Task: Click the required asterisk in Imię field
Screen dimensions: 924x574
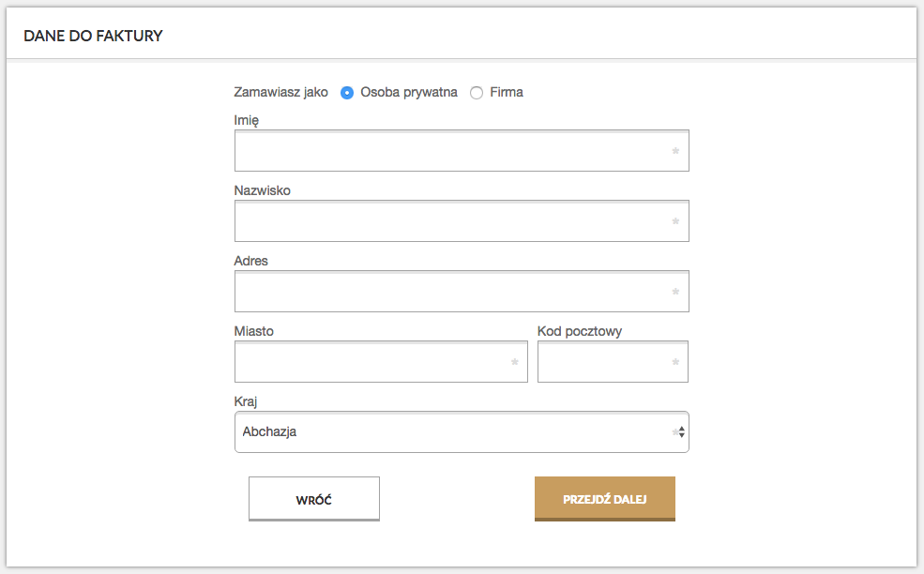Action: 675,151
